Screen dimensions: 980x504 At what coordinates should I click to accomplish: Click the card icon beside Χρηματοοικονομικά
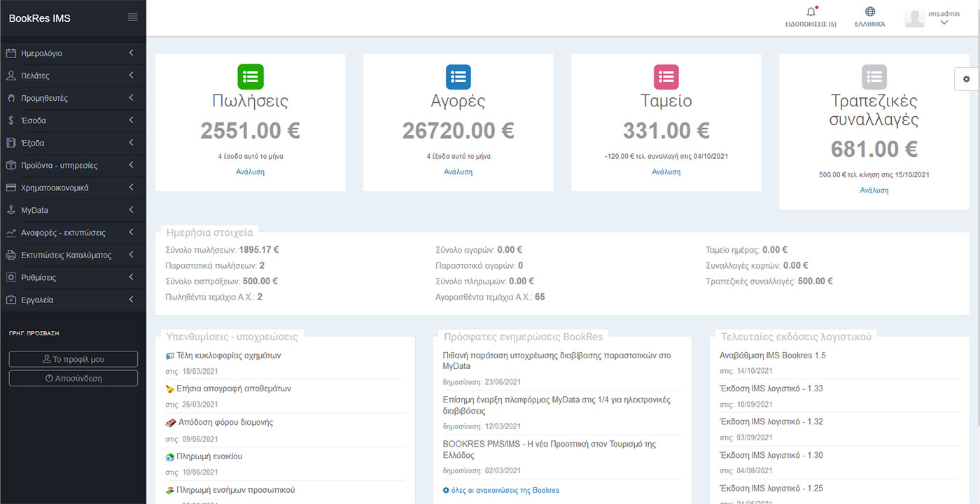coord(11,188)
